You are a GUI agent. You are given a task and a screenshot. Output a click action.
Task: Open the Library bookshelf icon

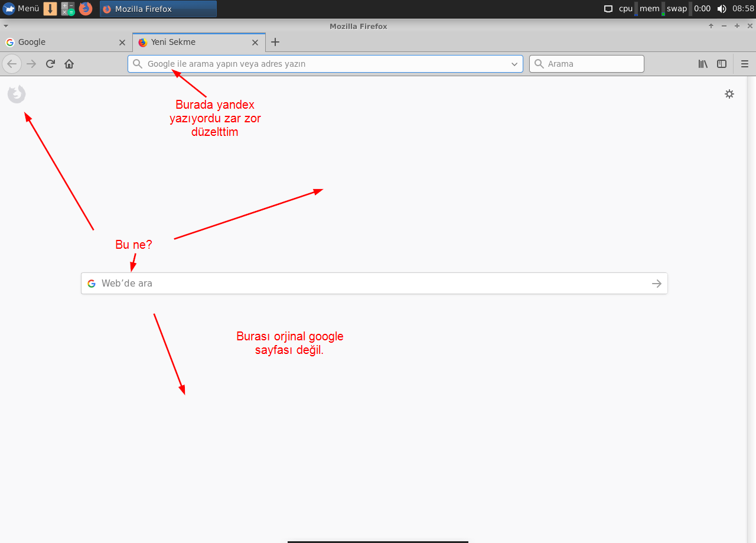point(703,64)
